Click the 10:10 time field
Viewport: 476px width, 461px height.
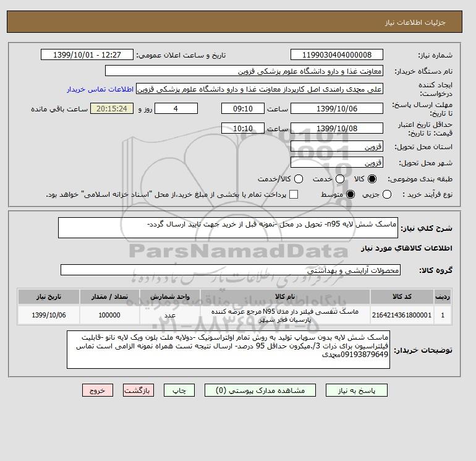point(242,128)
